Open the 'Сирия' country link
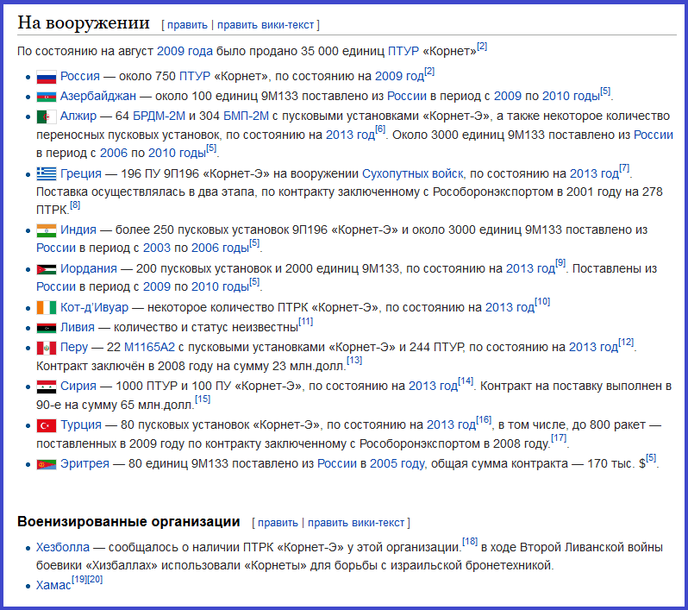The width and height of the screenshot is (688, 610). point(78,386)
